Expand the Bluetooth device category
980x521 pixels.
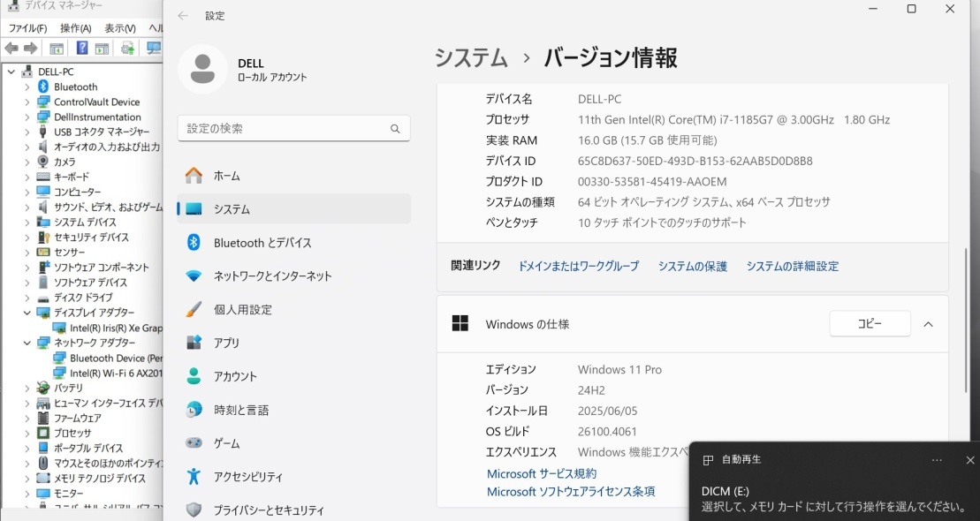[27, 86]
